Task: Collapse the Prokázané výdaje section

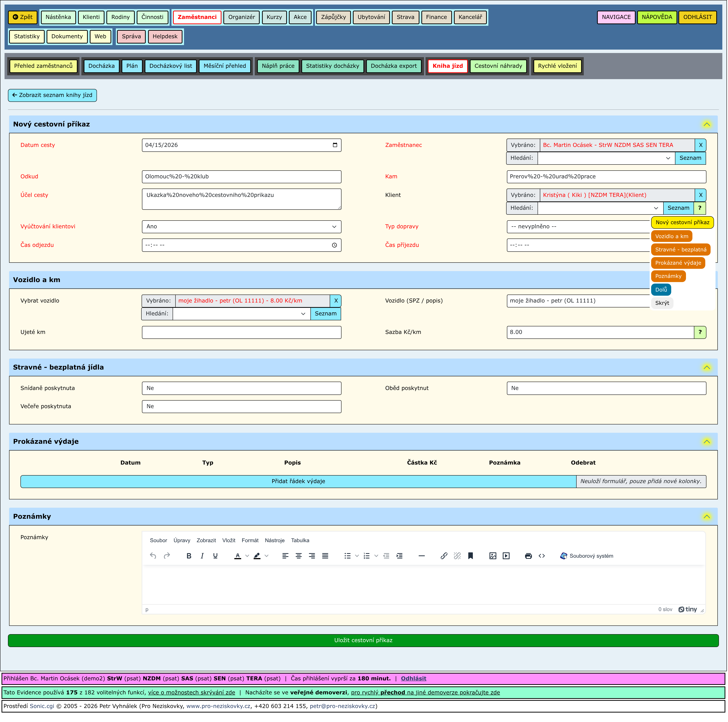Action: (707, 442)
